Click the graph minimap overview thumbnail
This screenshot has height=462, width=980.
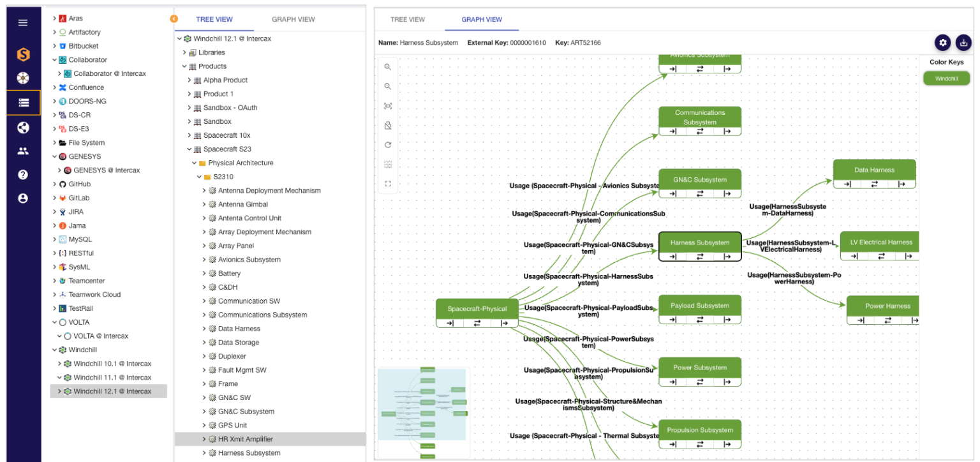424,412
